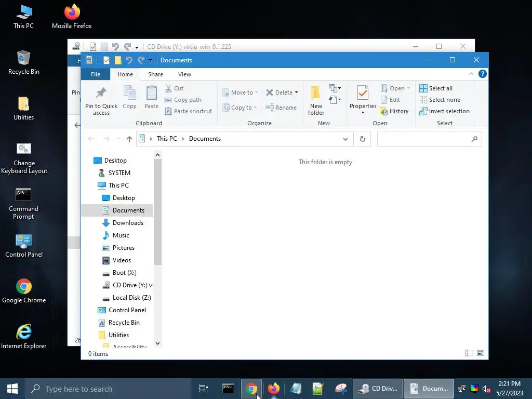Open the File tab
Image resolution: width=532 pixels, height=399 pixels.
[96, 74]
